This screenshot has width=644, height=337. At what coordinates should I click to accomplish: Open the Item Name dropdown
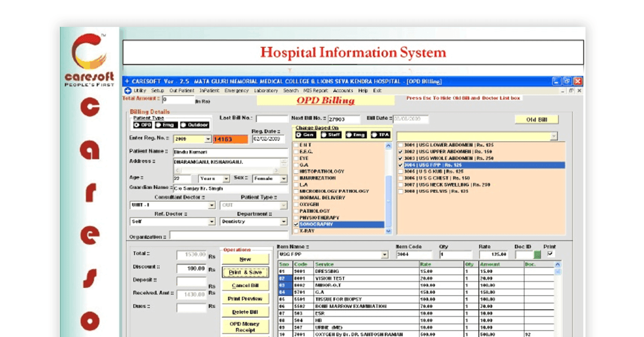[x=384, y=255]
